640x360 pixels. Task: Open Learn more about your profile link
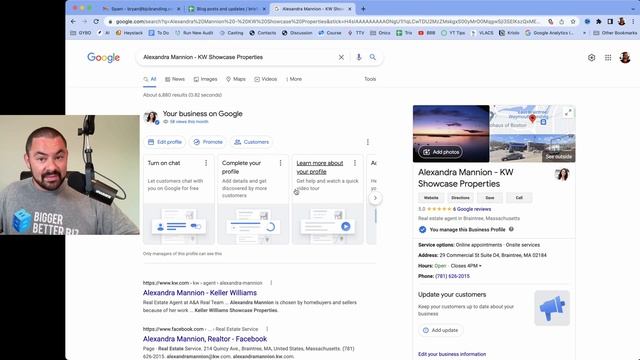pyautogui.click(x=320, y=167)
